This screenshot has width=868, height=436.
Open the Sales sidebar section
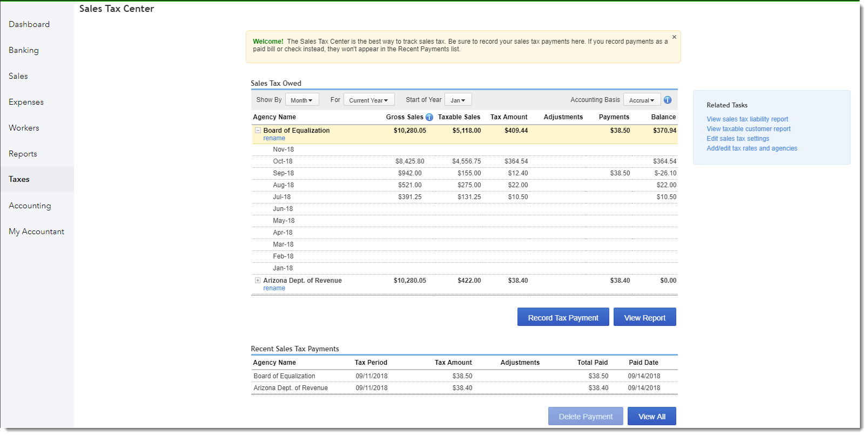[18, 76]
